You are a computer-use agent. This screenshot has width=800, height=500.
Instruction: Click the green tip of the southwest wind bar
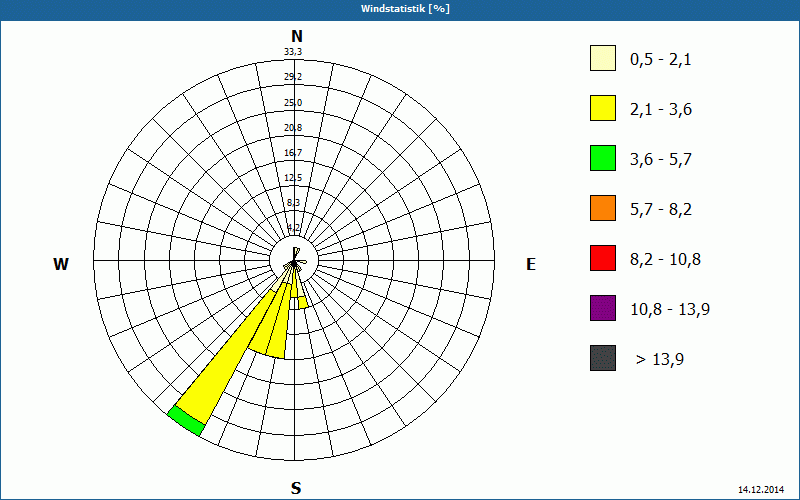186,421
